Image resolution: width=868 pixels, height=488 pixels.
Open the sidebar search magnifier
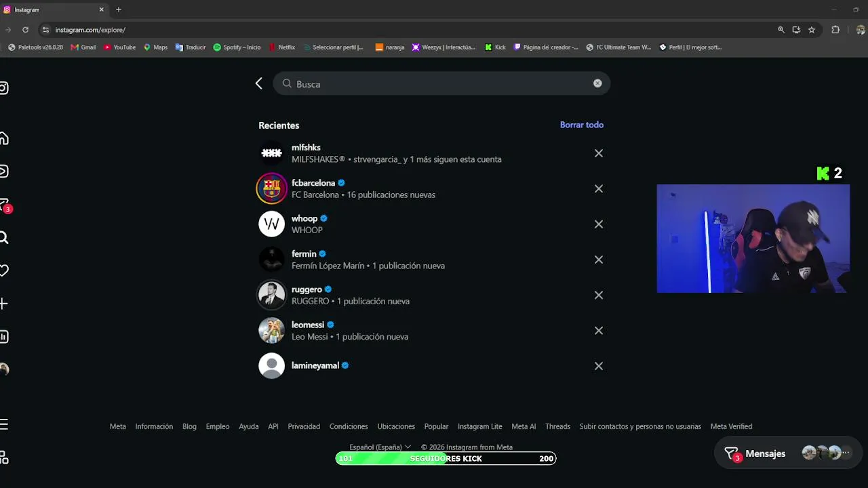click(x=3, y=237)
